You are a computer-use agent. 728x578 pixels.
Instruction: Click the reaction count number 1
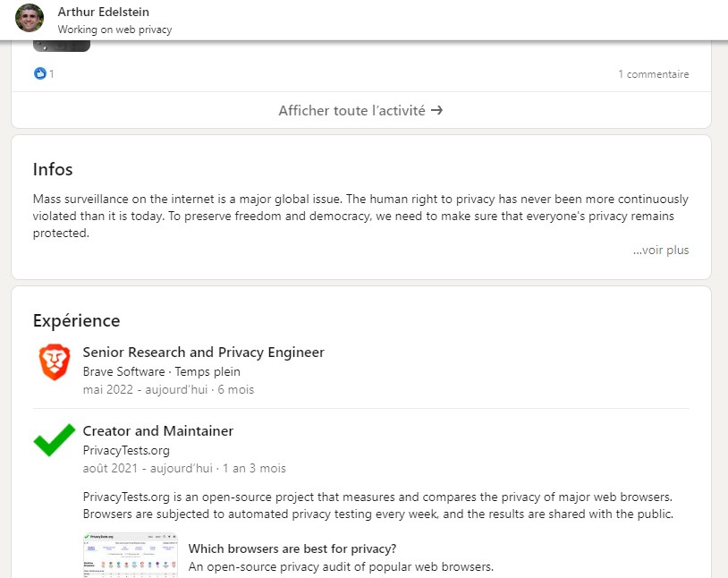coord(52,74)
